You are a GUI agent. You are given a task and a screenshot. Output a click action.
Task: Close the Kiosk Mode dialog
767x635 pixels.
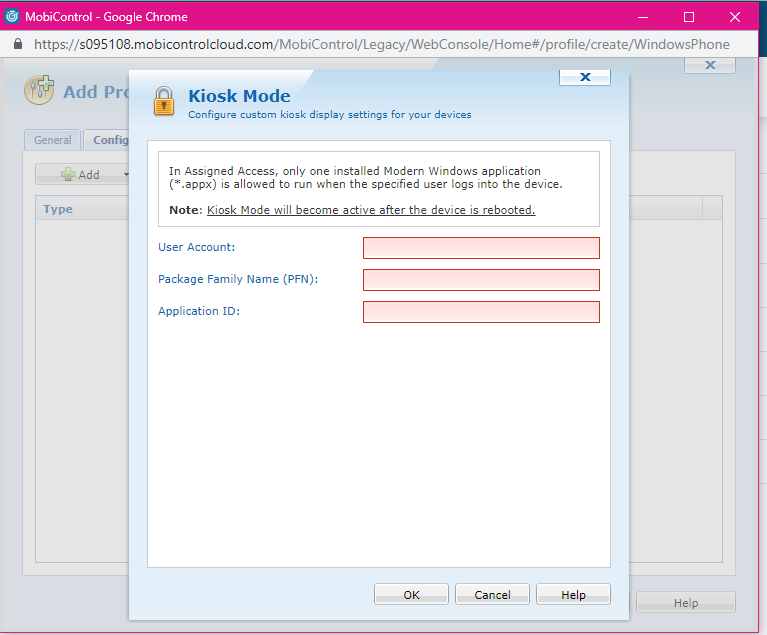[x=585, y=76]
